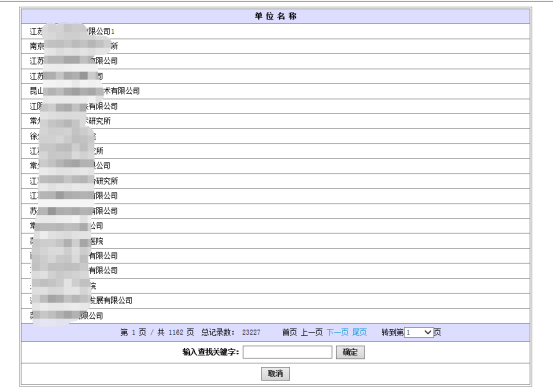Open the 转到第 page number dropdown
The image size is (553, 392).
click(419, 332)
